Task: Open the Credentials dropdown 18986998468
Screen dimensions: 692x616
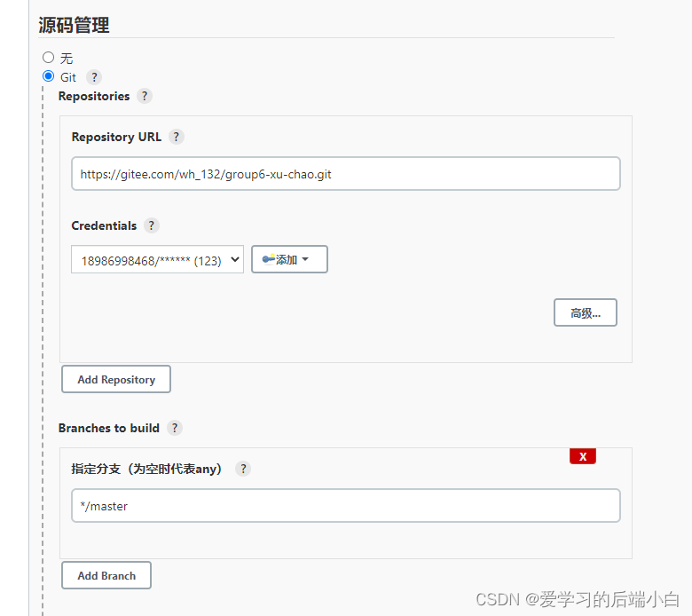Action: pos(157,260)
